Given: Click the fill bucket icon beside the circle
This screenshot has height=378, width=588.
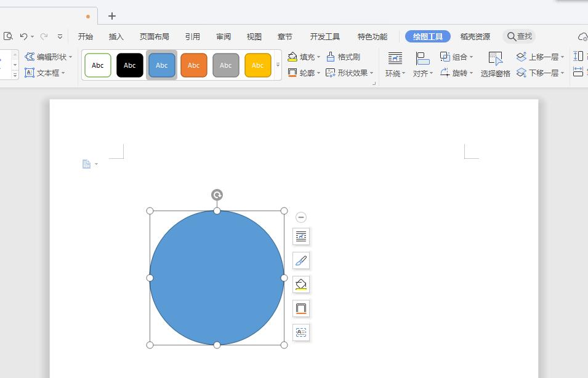Looking at the screenshot, I should tap(300, 284).
